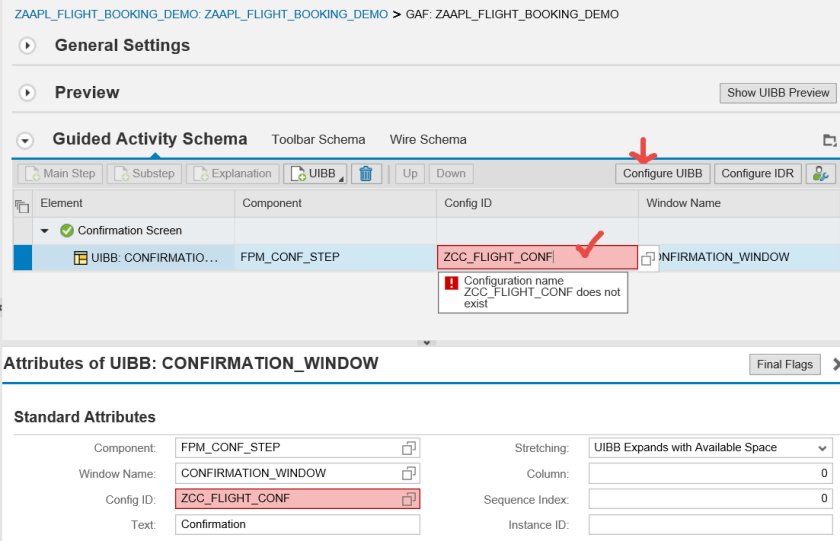
Task: Click Component input field in attributes
Action: tap(297, 448)
